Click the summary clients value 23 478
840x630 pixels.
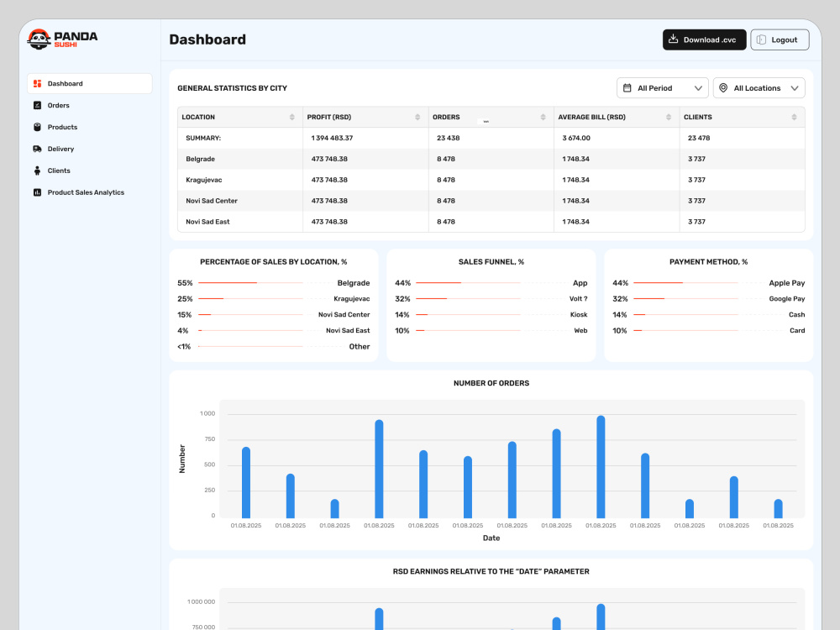click(x=699, y=139)
